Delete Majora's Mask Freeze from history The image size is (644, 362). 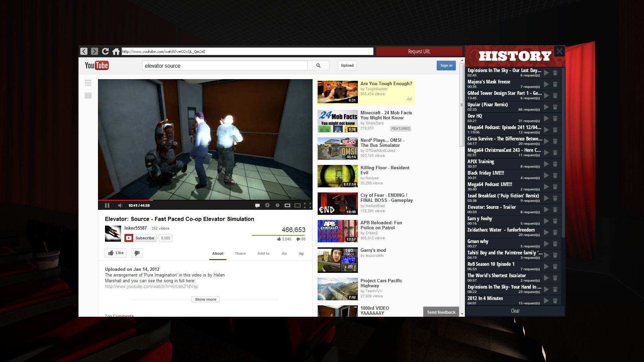[x=555, y=84]
